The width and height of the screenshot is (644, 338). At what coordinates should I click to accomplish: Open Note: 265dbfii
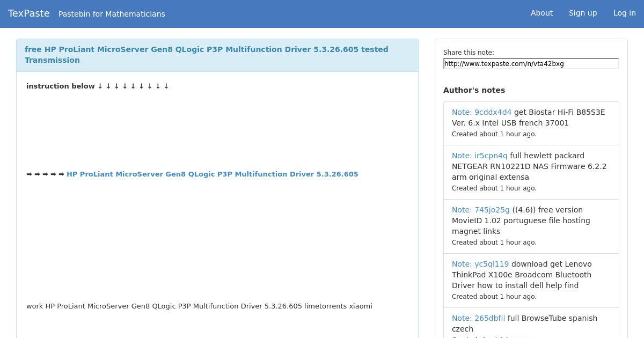point(479,318)
